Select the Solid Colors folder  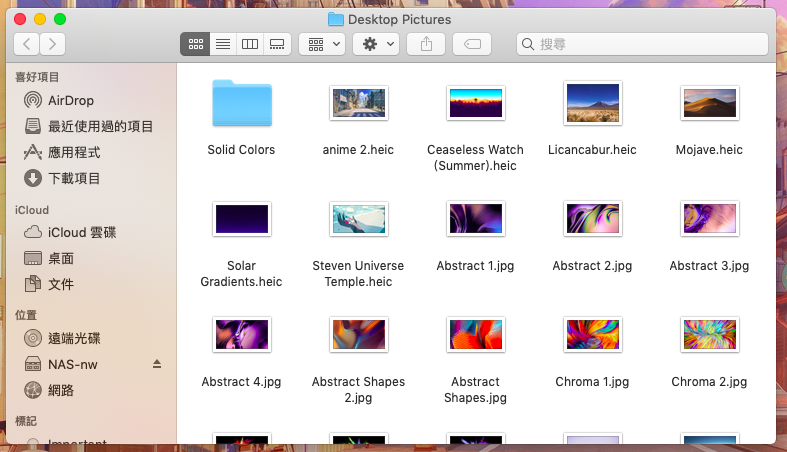point(241,104)
